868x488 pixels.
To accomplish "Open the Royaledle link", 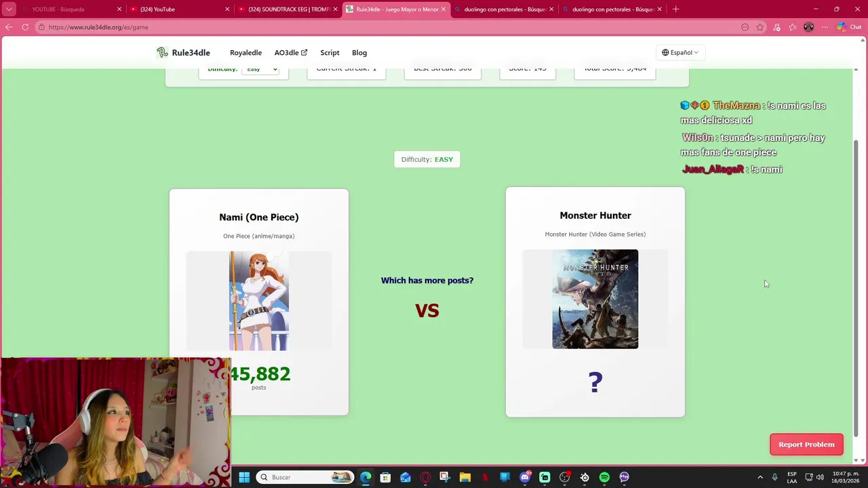I will tap(245, 53).
